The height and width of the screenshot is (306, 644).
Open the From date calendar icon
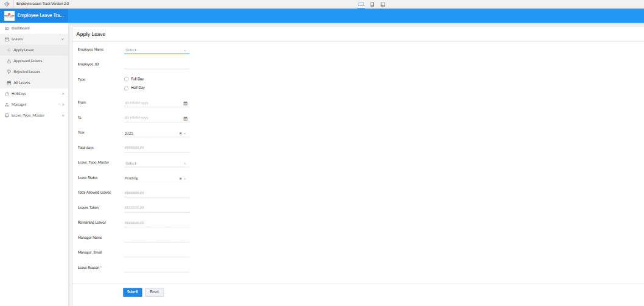tap(186, 103)
